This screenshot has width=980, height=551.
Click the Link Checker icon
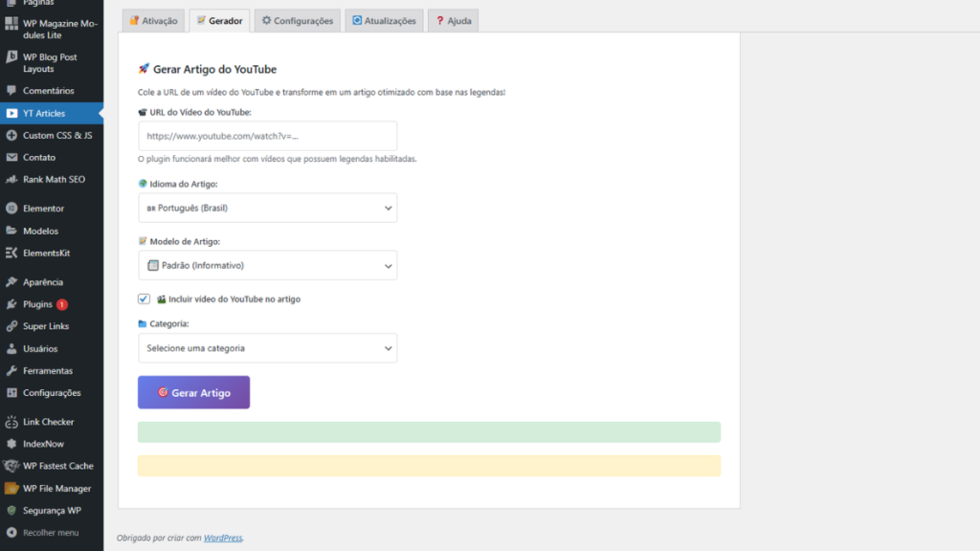(x=11, y=422)
